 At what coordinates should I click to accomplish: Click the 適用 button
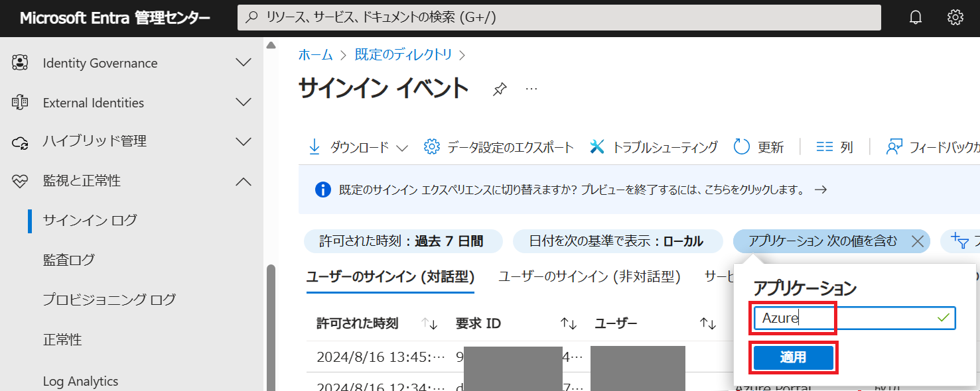pyautogui.click(x=793, y=358)
